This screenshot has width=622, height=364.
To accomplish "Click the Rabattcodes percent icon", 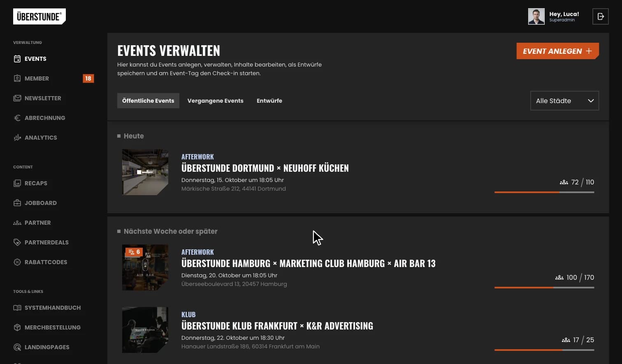I will [x=17, y=262].
